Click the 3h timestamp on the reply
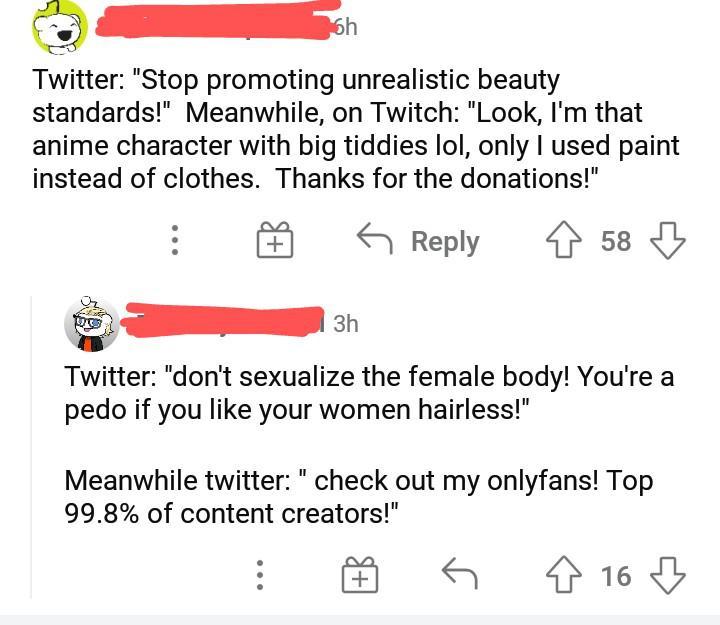The width and height of the screenshot is (720, 625). click(x=345, y=324)
